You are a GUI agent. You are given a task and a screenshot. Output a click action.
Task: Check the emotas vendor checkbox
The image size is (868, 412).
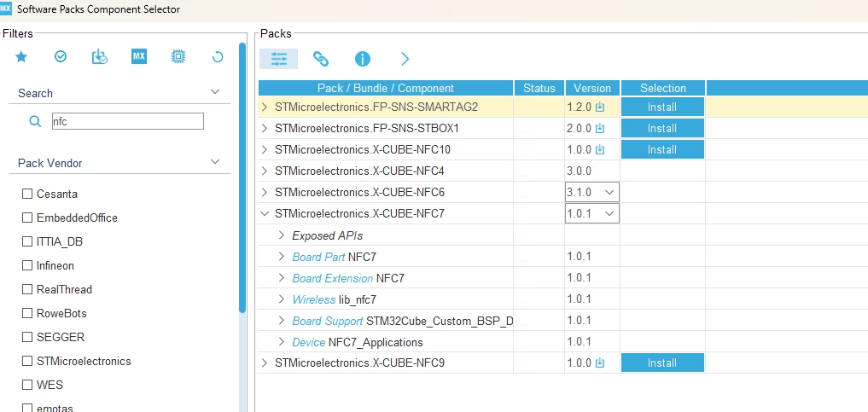[27, 408]
